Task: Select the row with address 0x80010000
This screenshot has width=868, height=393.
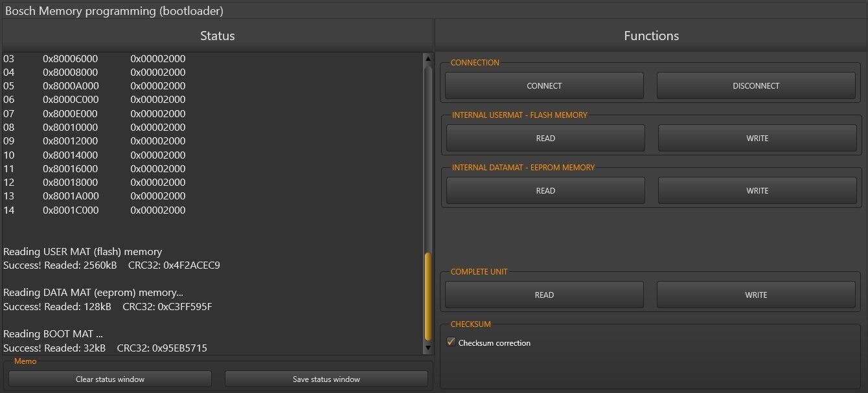Action: 95,127
